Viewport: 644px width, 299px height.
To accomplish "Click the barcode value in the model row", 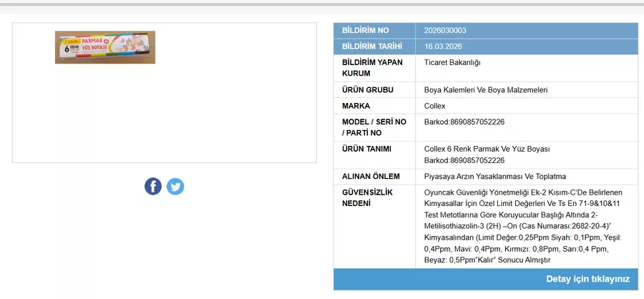I will (464, 122).
